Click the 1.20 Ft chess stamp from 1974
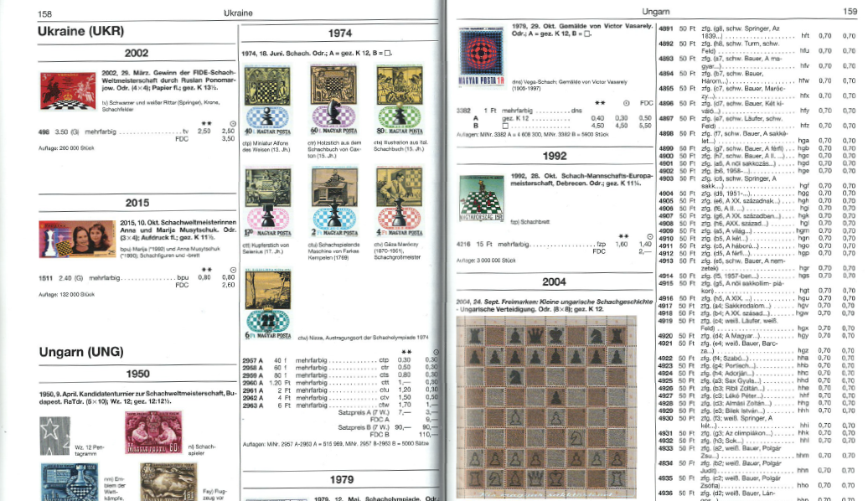Screen dimensions: 868x501 267,203
